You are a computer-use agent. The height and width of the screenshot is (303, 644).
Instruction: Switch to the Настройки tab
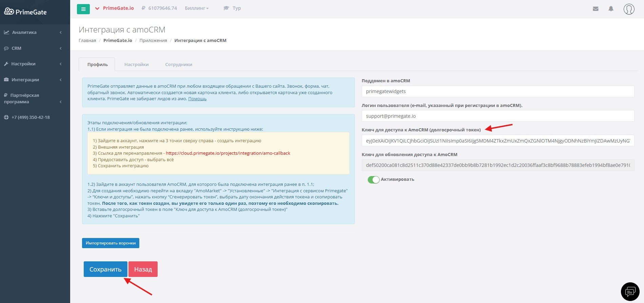[x=137, y=65]
